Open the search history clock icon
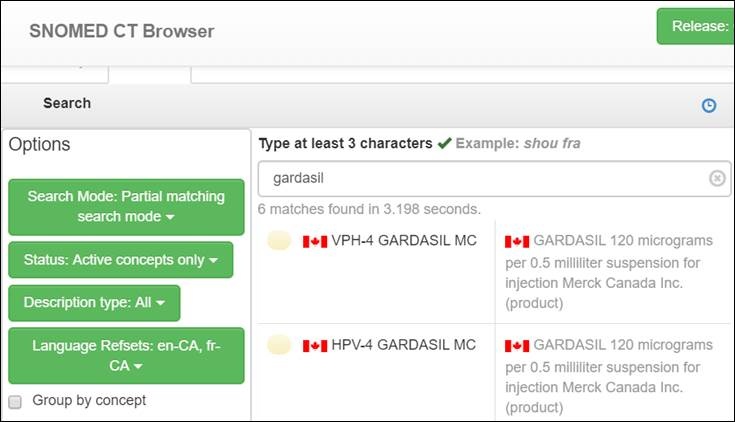This screenshot has width=735, height=422. click(709, 106)
